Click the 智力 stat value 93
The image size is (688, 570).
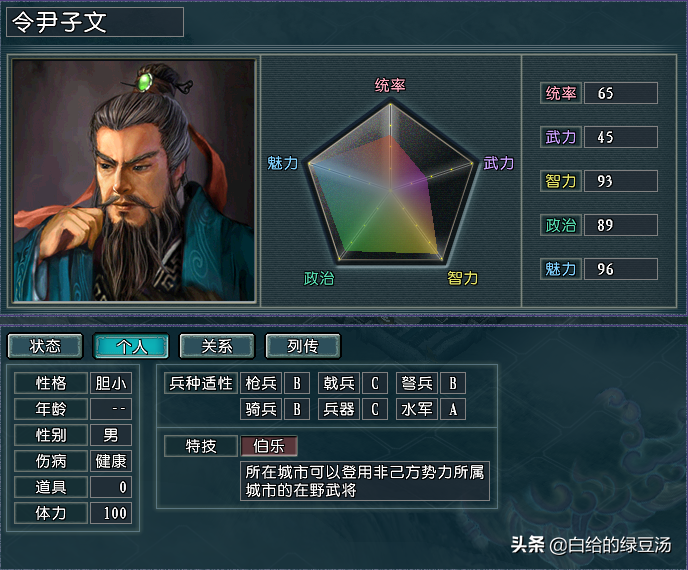point(620,181)
